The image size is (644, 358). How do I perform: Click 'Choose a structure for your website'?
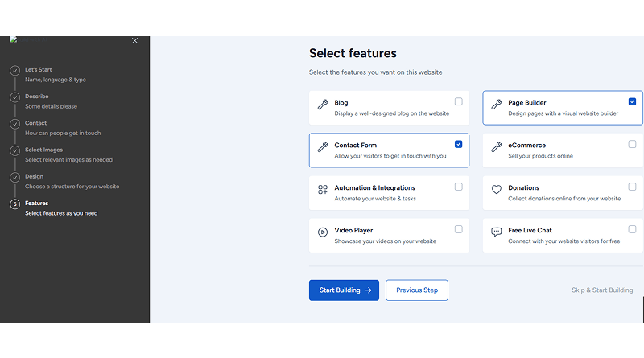coord(72,187)
